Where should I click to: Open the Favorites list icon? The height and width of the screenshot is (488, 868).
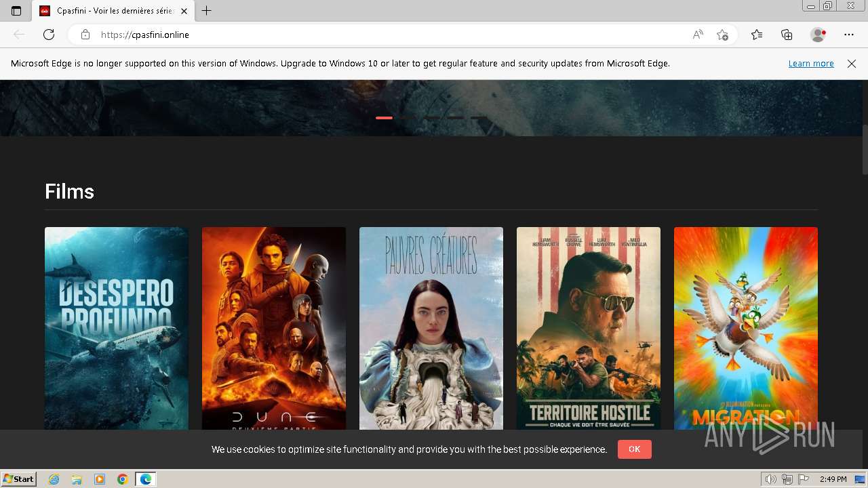point(757,35)
